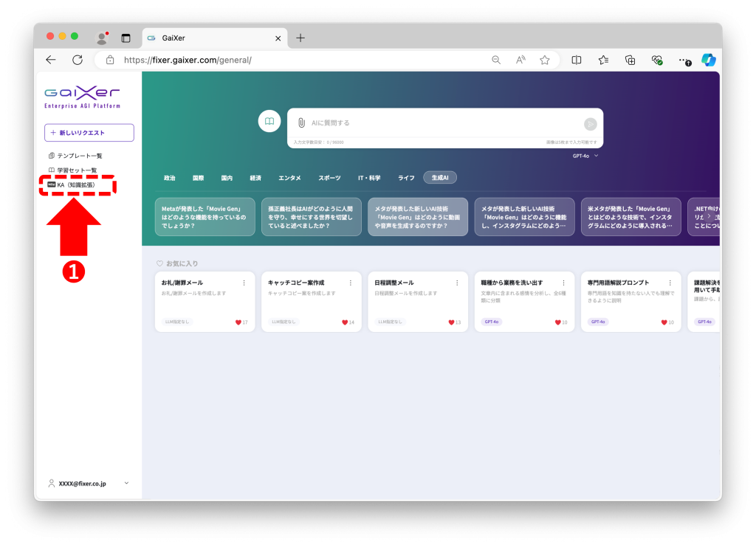The height and width of the screenshot is (546, 756).
Task: Toggle heart like on 日程調整メール card
Action: coord(448,322)
